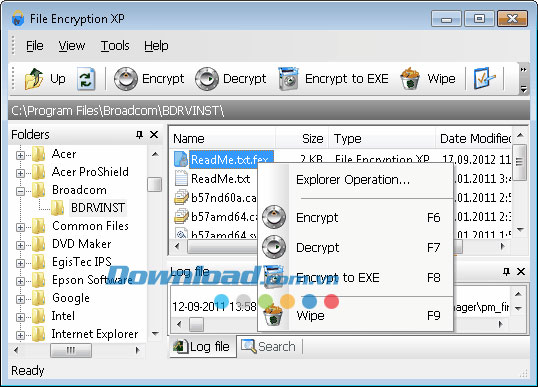This screenshot has width=538, height=387.
Task: Click the file list vertical scrollbar thumb
Action: point(520,162)
